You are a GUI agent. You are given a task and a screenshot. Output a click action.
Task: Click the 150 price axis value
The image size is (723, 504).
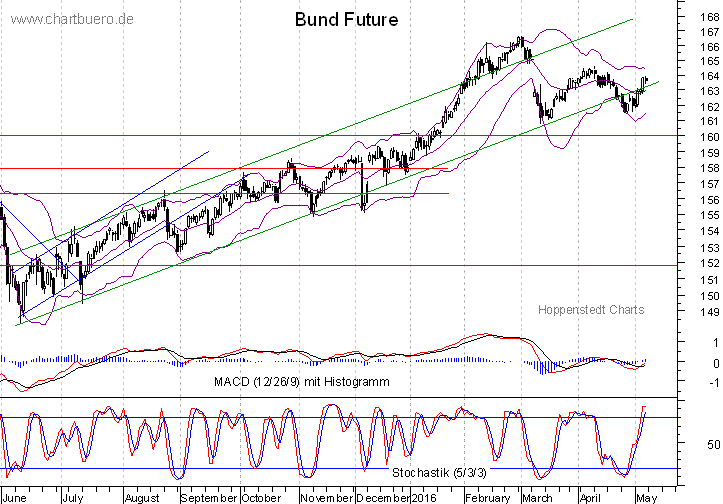pos(709,296)
